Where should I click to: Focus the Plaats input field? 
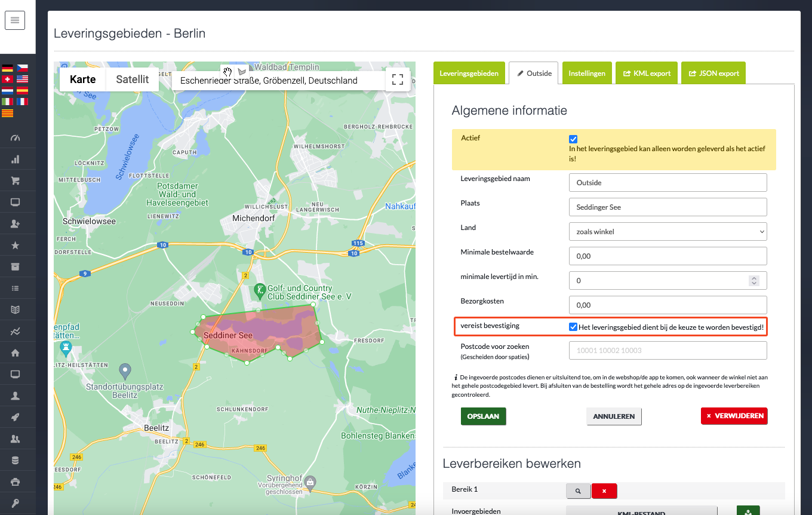coord(668,207)
